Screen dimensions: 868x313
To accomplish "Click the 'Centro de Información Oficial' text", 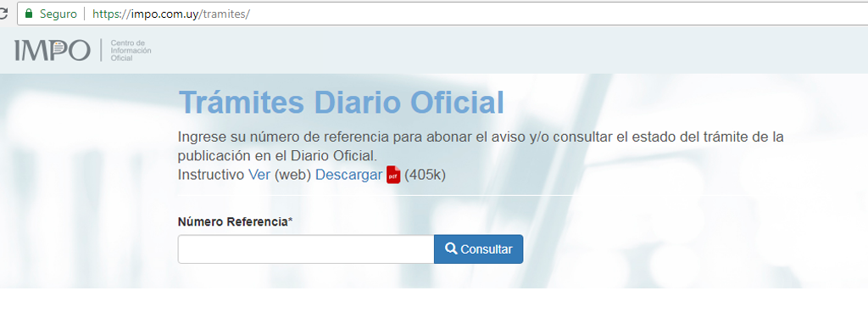I will (131, 50).
